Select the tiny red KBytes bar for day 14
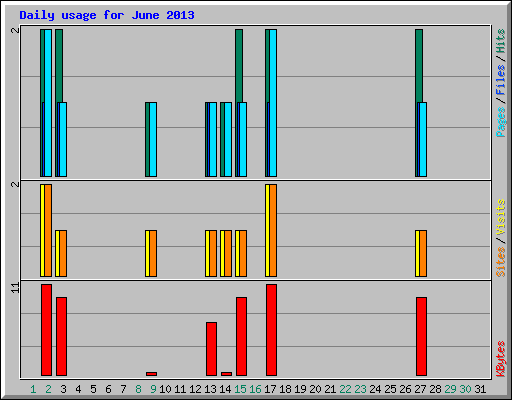The image size is (512, 400). coord(226,374)
